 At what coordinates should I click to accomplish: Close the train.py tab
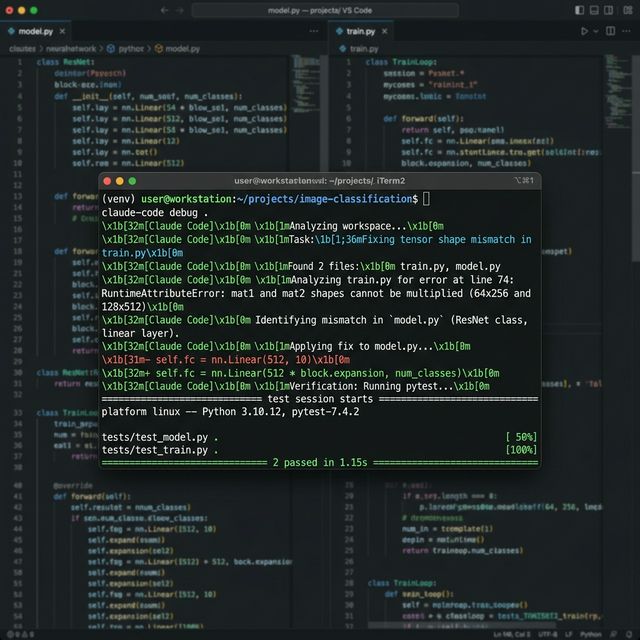tap(384, 31)
